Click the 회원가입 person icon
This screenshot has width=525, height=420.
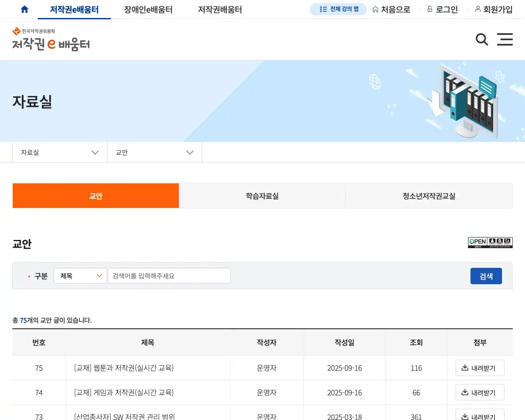(x=478, y=9)
